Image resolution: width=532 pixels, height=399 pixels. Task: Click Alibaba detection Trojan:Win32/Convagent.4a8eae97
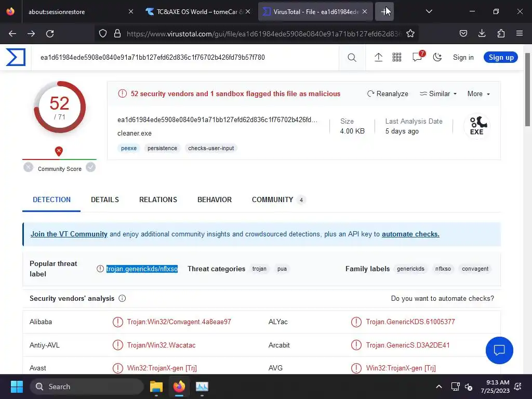(179, 322)
